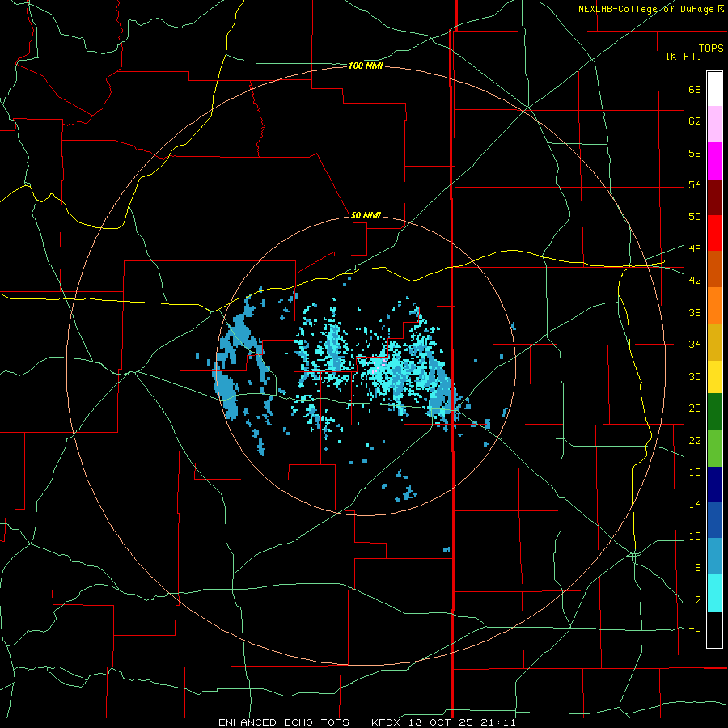
Task: Click the '18 OCT 25' date text
Action: [x=440, y=722]
